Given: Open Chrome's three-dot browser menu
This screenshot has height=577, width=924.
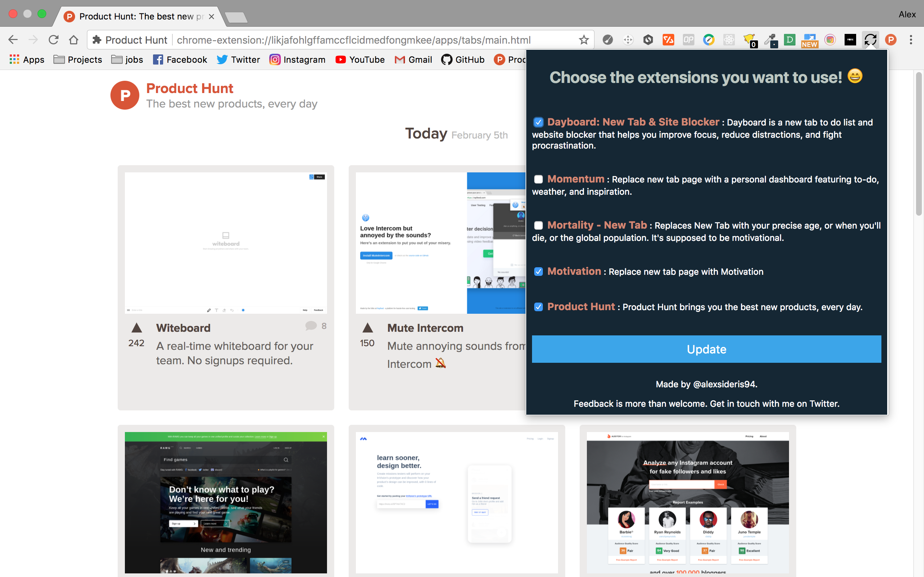Looking at the screenshot, I should click(911, 40).
